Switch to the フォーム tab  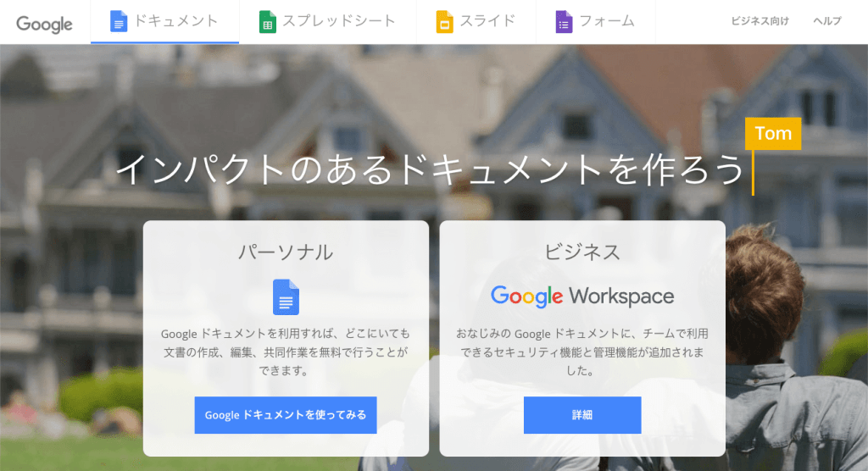pos(596,21)
